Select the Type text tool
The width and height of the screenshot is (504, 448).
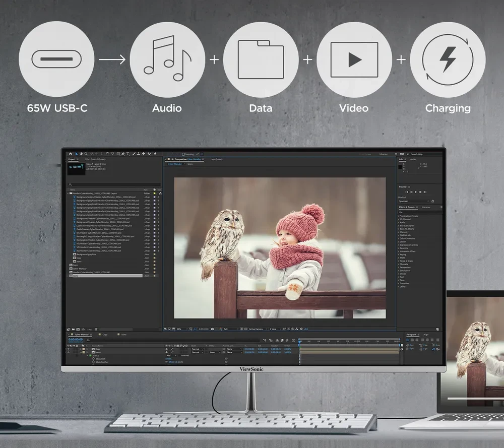coord(128,154)
